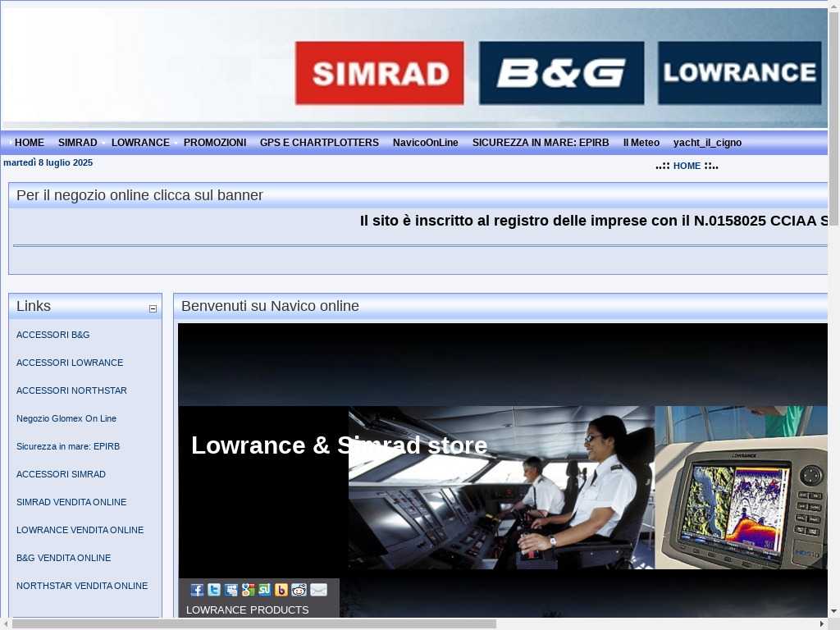Open GPS E CHARTPLOTTERS menu item

319,143
